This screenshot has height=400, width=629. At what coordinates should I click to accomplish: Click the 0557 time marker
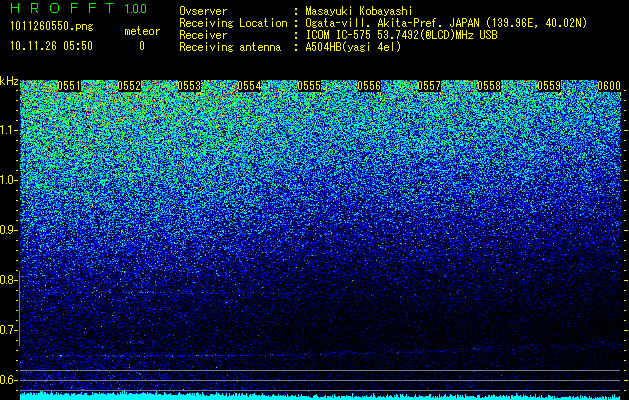click(x=429, y=86)
